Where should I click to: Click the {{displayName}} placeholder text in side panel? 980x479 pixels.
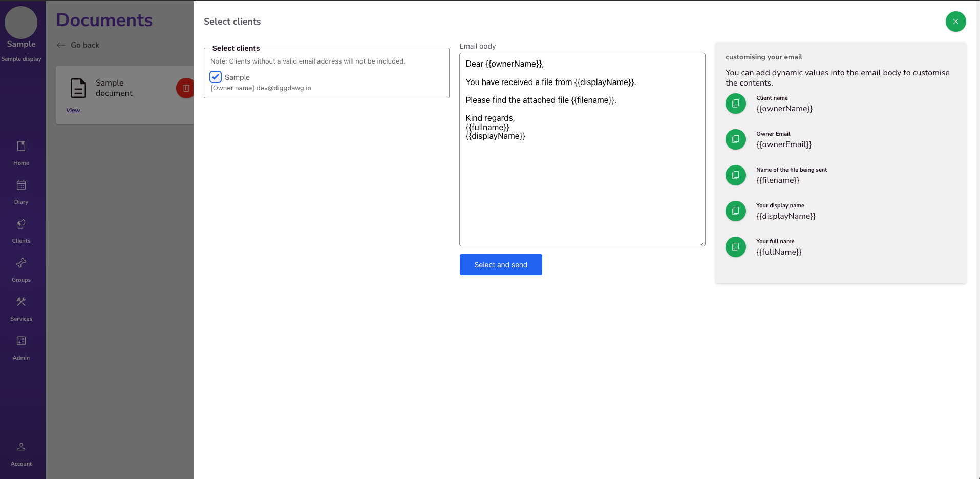point(786,216)
